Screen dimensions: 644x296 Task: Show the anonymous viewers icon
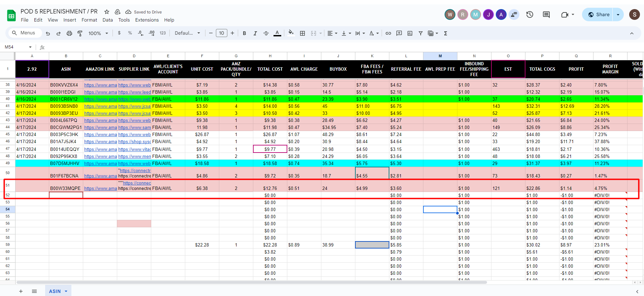514,14
